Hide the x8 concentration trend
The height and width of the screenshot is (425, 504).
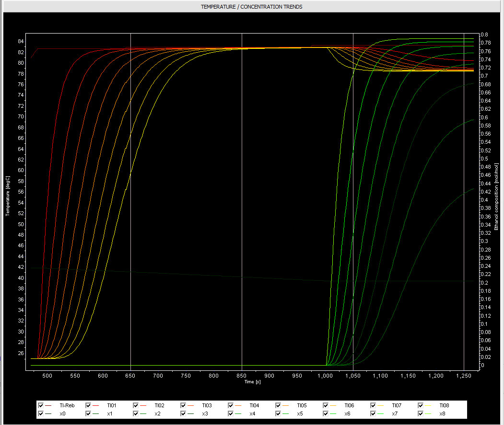[422, 414]
